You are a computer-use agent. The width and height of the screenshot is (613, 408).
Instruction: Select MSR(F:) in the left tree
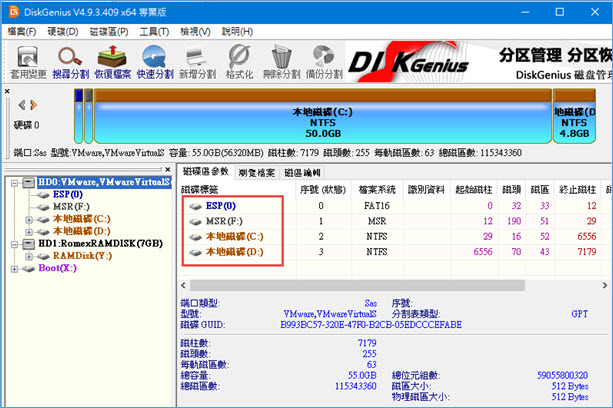[71, 206]
